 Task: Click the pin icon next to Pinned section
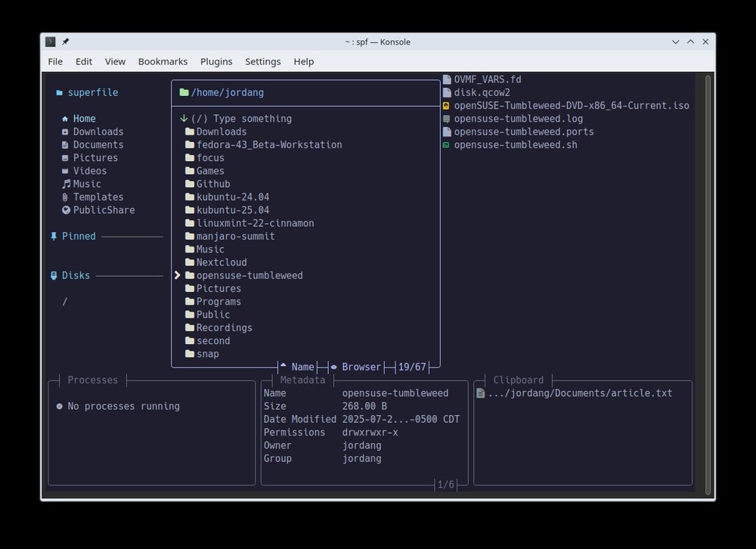[53, 236]
